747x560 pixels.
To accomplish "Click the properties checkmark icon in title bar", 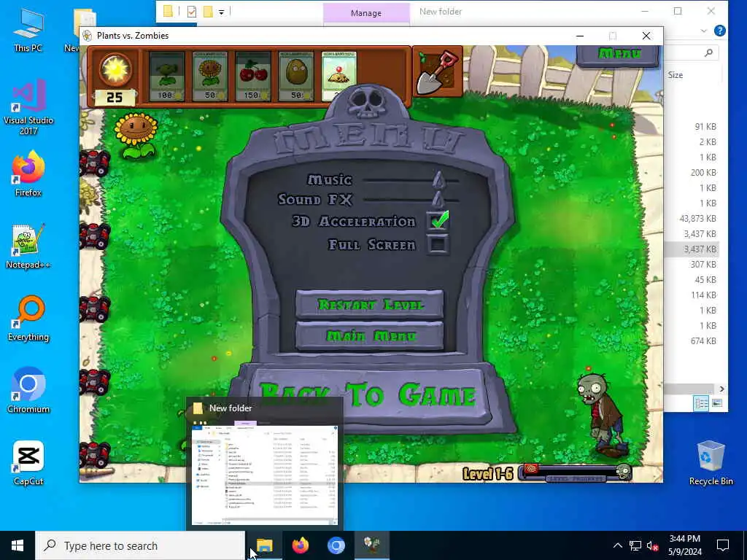I will (x=192, y=12).
